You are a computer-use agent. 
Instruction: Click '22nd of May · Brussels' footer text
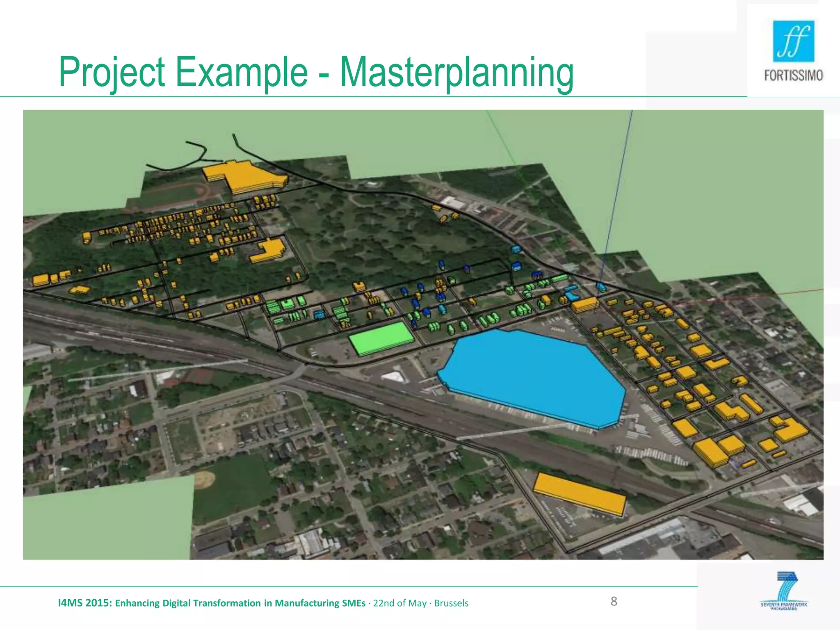point(421,603)
